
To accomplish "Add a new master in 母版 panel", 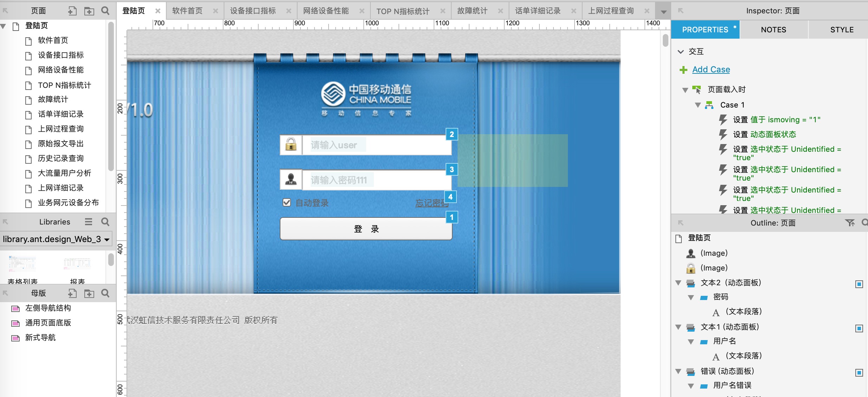I will [x=72, y=293].
